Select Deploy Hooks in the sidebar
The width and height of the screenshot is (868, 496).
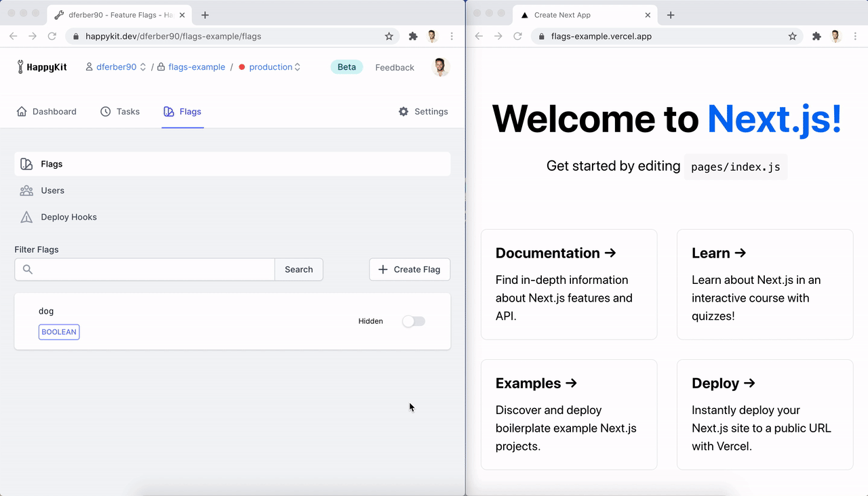pyautogui.click(x=68, y=218)
